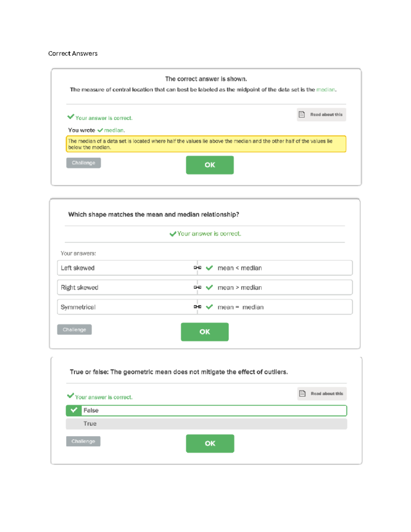Click the green median answer in the sentence
The image size is (411, 532).
point(325,90)
